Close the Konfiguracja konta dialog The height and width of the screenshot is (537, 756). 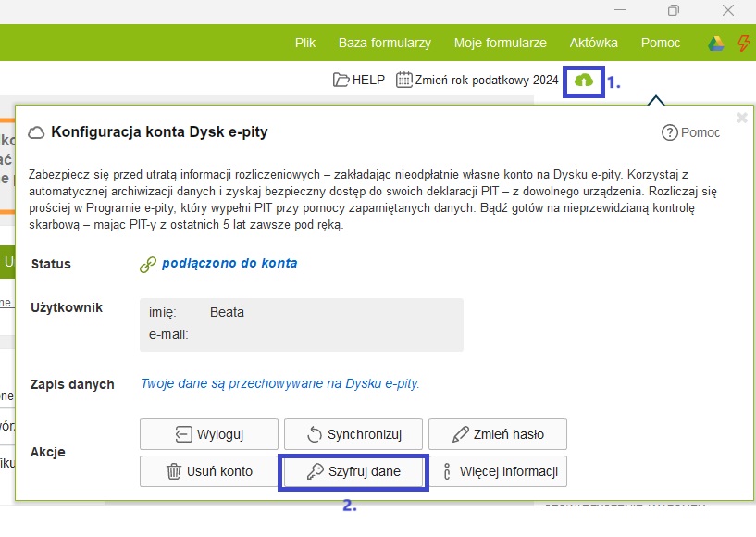point(741,118)
